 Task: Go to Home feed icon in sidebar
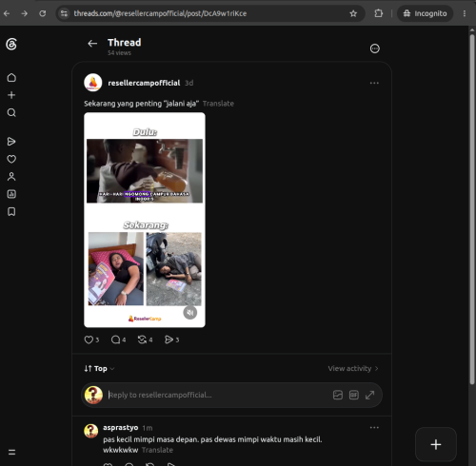pyautogui.click(x=11, y=77)
